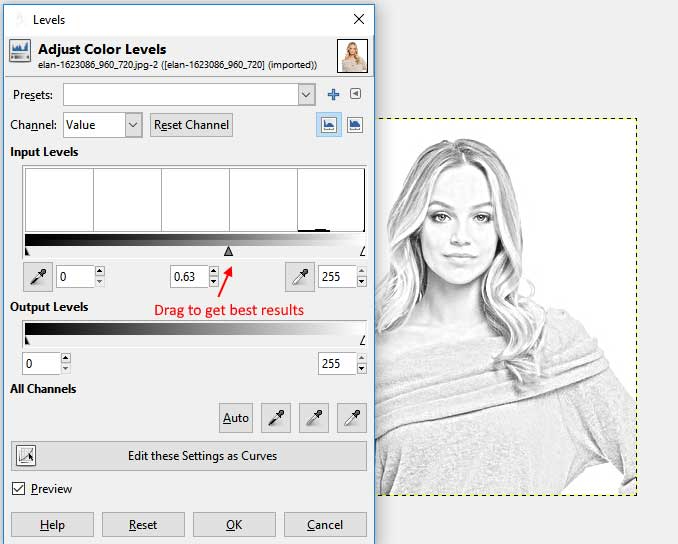This screenshot has height=544, width=678.
Task: Click the curves icon on Edit Settings button
Action: pos(26,456)
